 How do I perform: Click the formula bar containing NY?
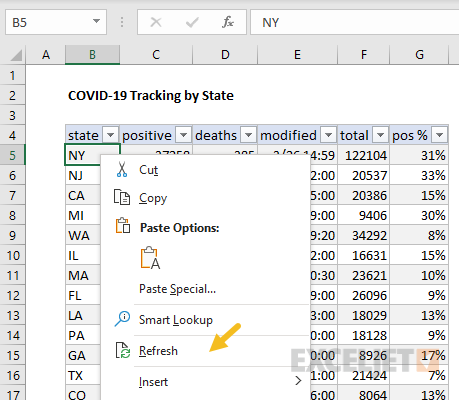pos(355,22)
